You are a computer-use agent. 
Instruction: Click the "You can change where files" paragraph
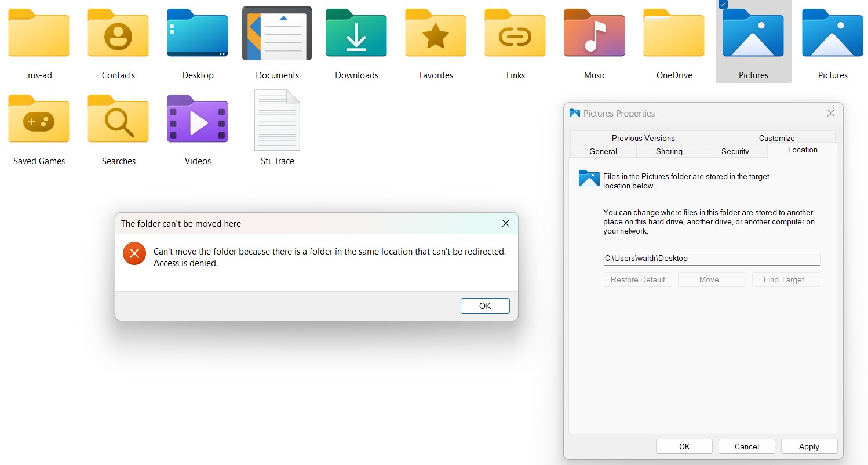(709, 221)
